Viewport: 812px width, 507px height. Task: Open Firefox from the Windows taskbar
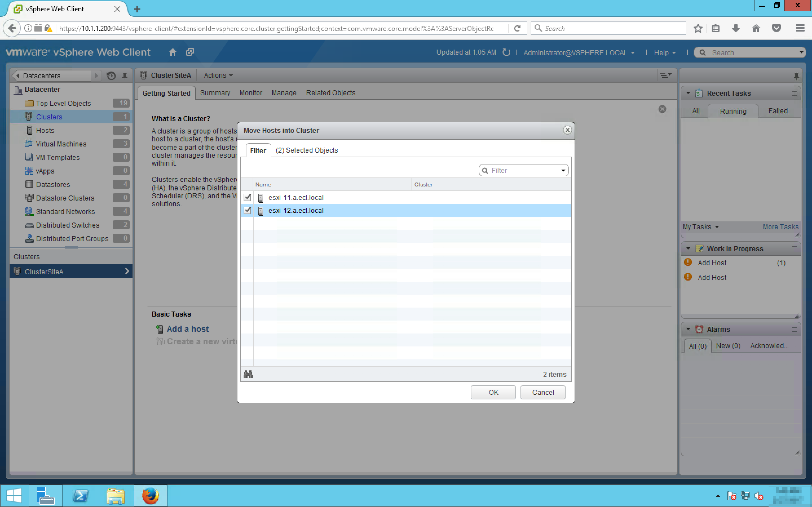coord(150,496)
